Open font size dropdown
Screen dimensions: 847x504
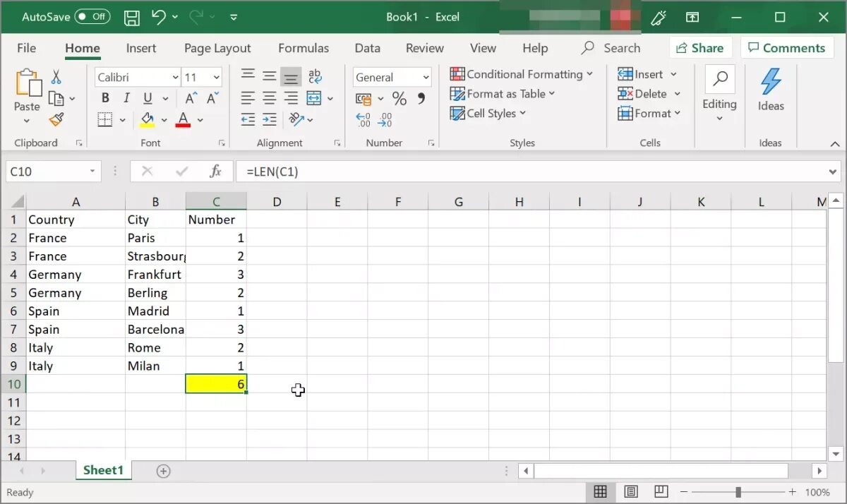point(217,78)
